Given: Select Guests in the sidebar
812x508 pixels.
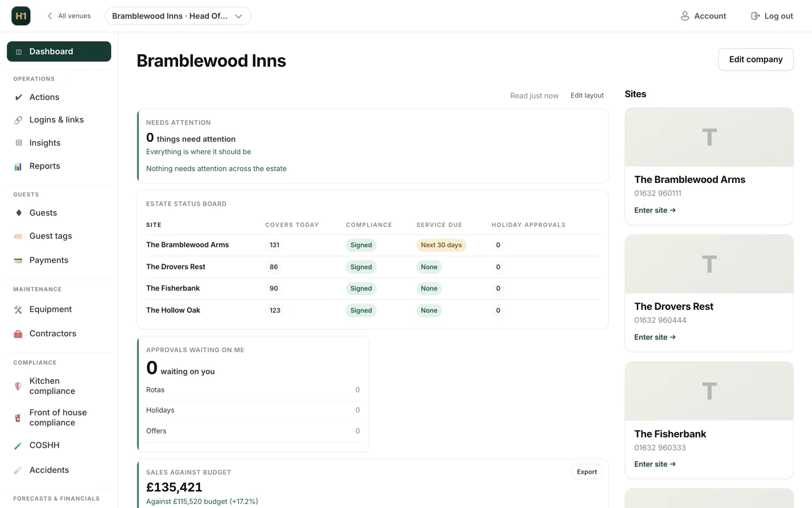Looking at the screenshot, I should [x=59, y=213].
